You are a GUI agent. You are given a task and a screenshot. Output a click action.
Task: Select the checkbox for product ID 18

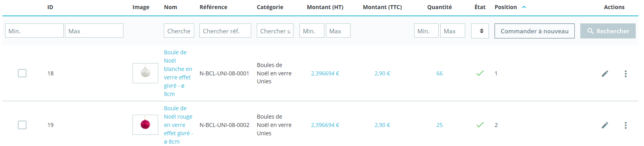click(x=22, y=73)
